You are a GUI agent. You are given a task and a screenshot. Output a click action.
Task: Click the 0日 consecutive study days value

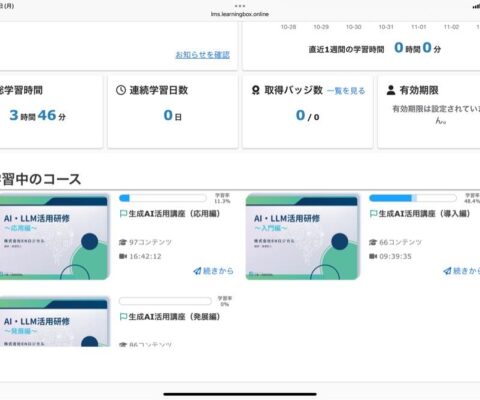pyautogui.click(x=173, y=115)
